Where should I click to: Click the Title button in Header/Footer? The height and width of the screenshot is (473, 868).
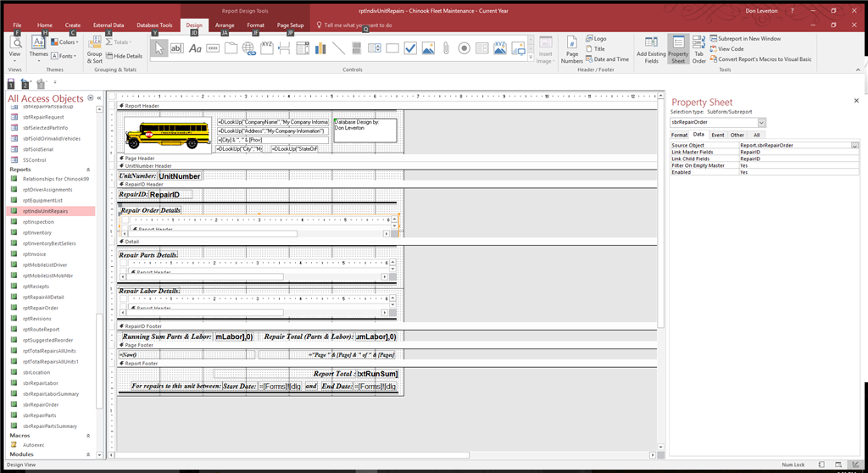(596, 48)
